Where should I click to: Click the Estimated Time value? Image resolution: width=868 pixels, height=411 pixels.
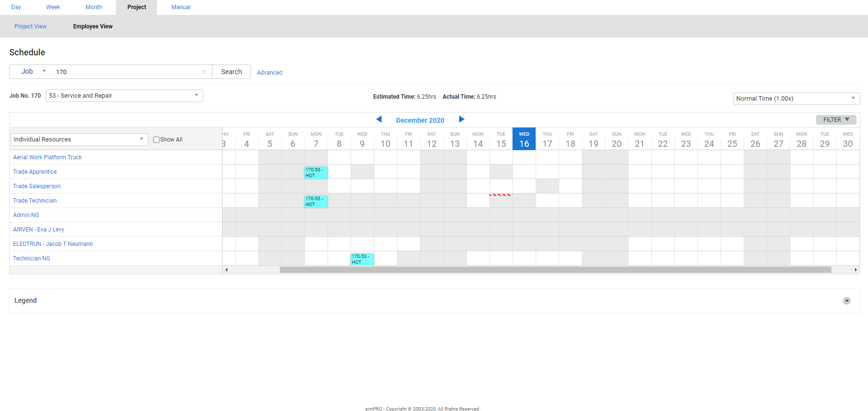pyautogui.click(x=426, y=97)
